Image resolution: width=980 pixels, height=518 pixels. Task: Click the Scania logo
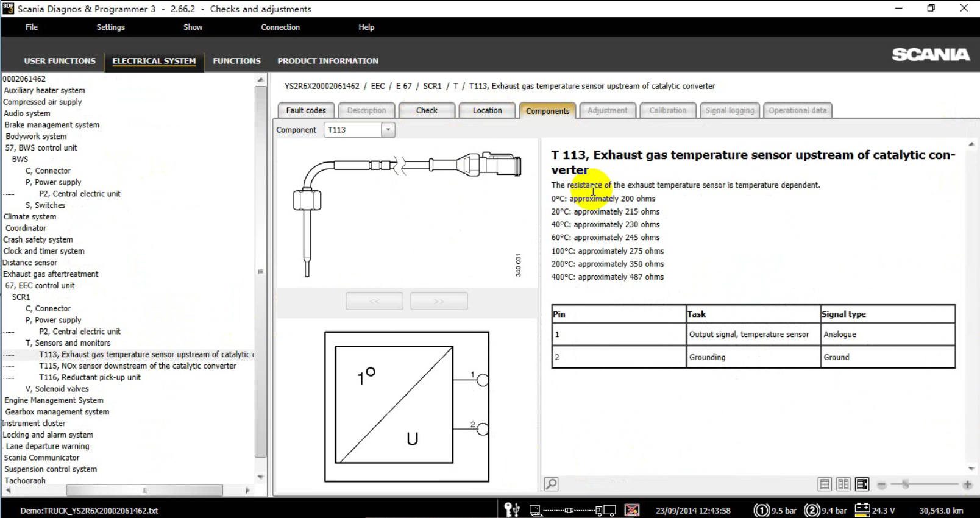click(931, 54)
